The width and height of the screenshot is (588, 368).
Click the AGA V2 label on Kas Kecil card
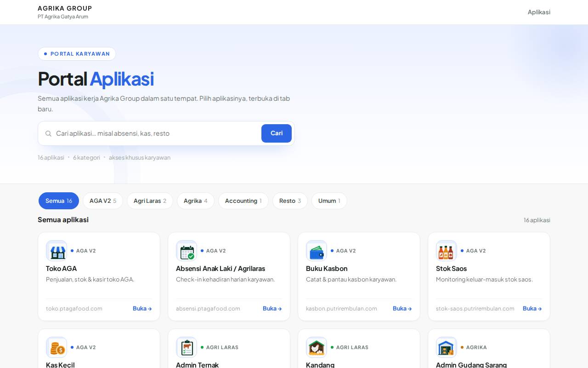pyautogui.click(x=86, y=347)
